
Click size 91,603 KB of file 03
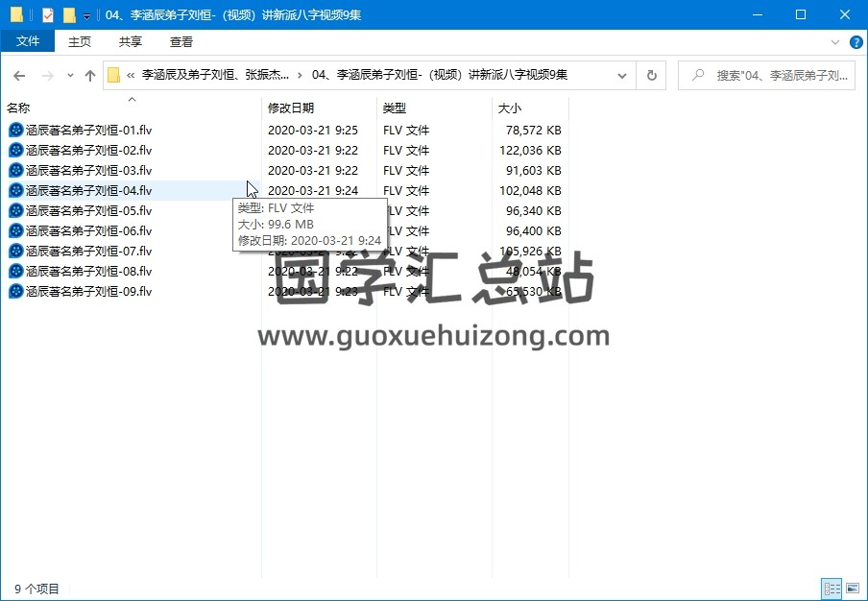(534, 171)
